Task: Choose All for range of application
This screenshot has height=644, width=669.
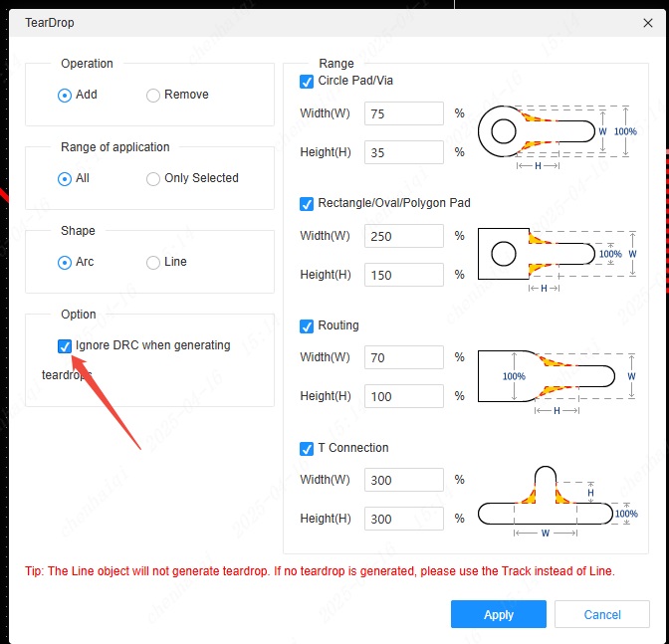Action: click(66, 178)
